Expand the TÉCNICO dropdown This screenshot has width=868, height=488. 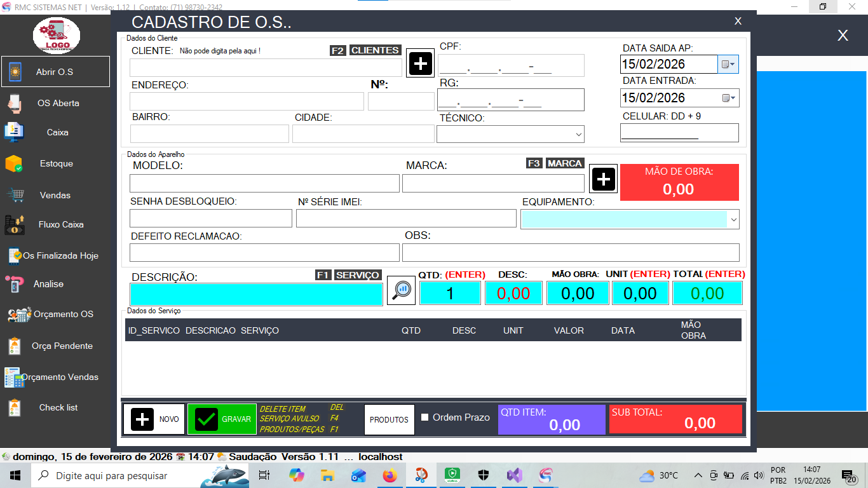(578, 134)
